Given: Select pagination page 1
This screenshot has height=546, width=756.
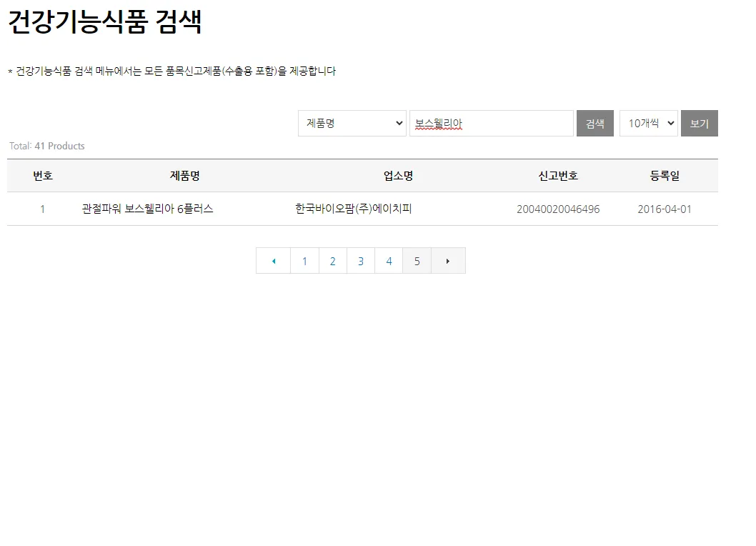Looking at the screenshot, I should 304,260.
